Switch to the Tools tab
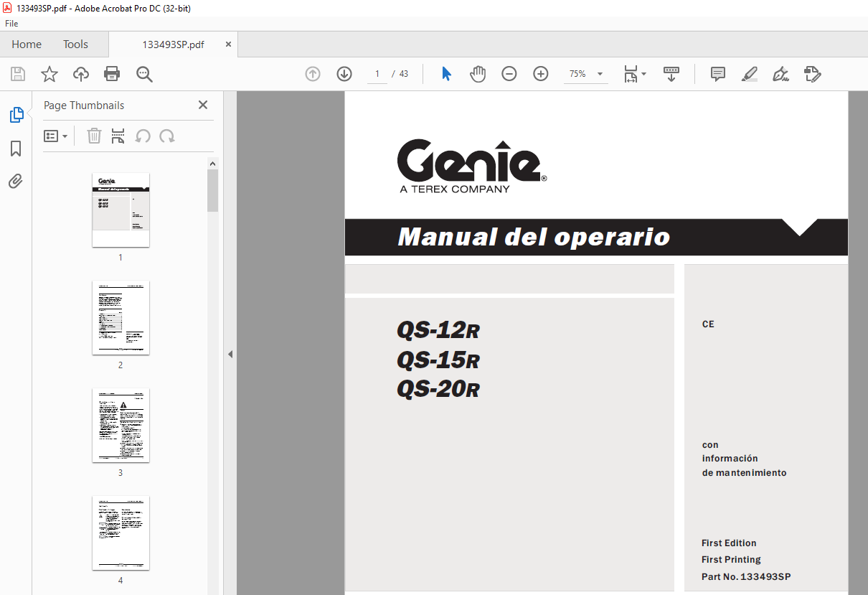Screen dimensions: 868x595 click(x=75, y=44)
